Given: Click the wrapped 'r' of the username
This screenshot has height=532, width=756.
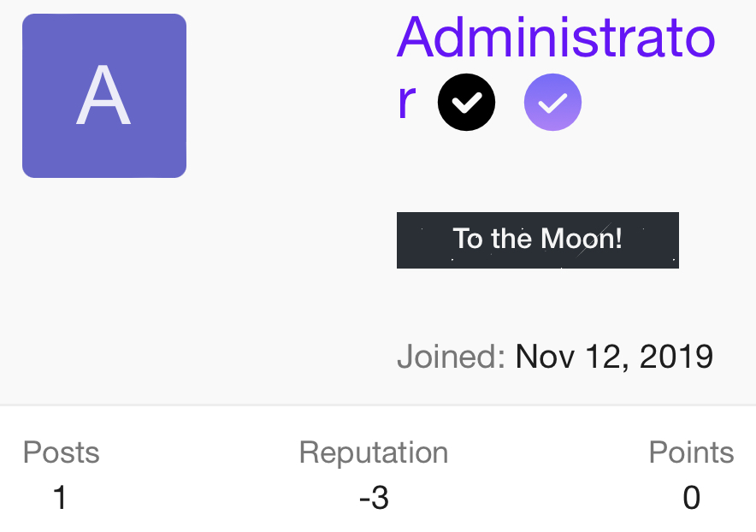Looking at the screenshot, I should 407,102.
